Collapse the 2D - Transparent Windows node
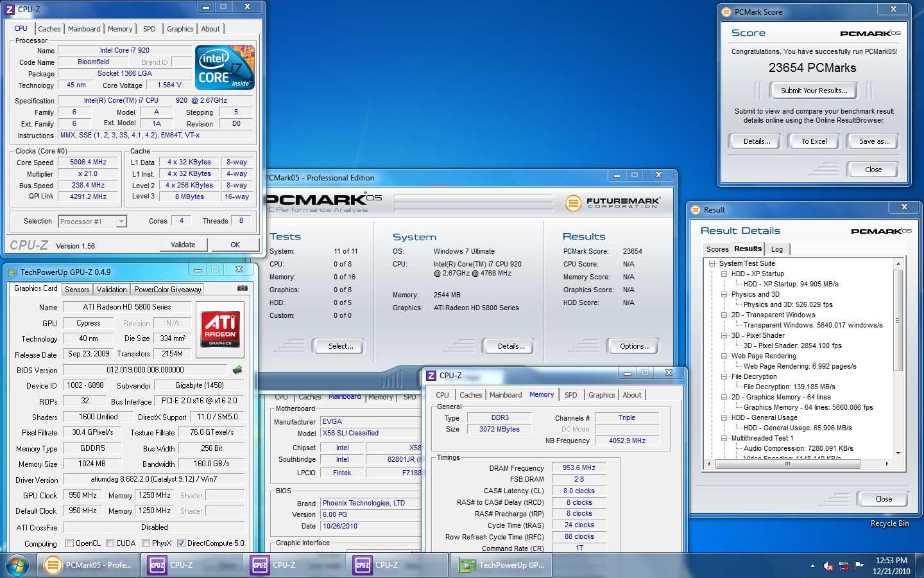The height and width of the screenshot is (578, 924). point(724,315)
